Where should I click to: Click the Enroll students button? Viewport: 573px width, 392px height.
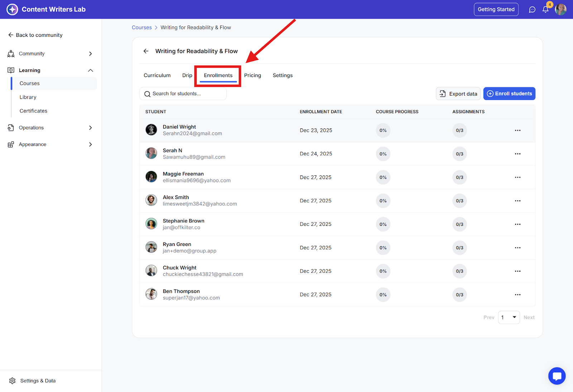coord(509,94)
